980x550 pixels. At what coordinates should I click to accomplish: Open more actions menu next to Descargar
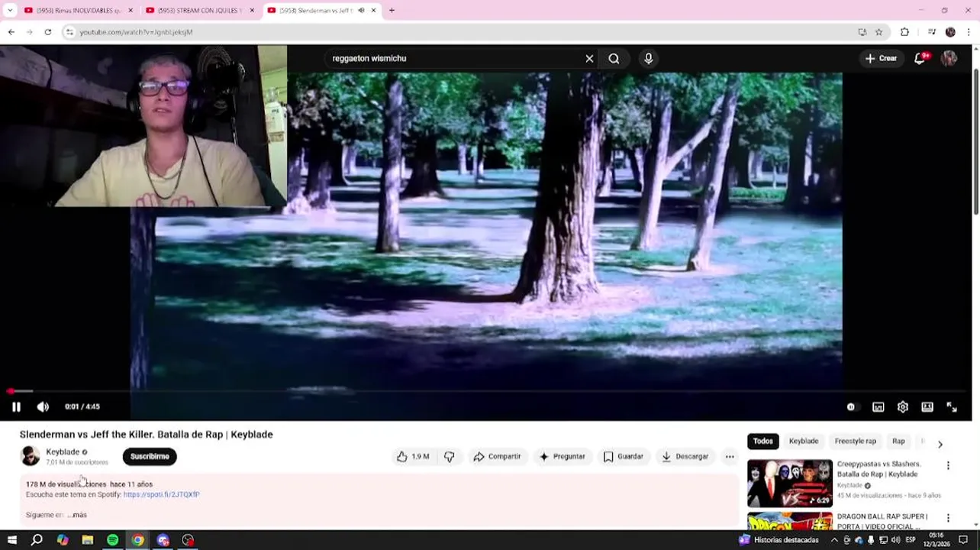730,457
